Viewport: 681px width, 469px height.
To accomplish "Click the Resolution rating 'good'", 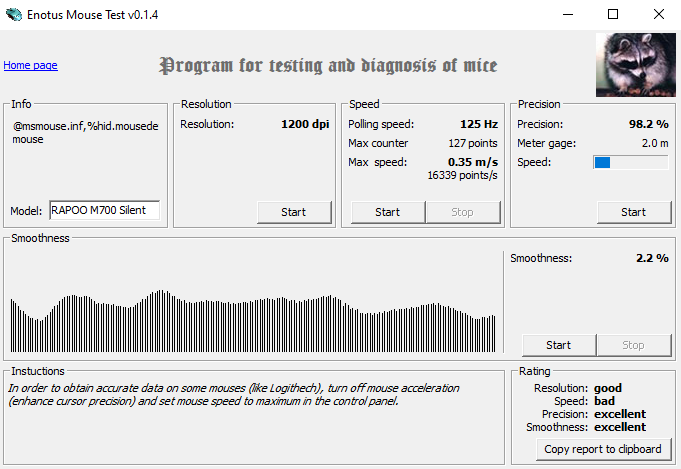I will tap(608, 388).
